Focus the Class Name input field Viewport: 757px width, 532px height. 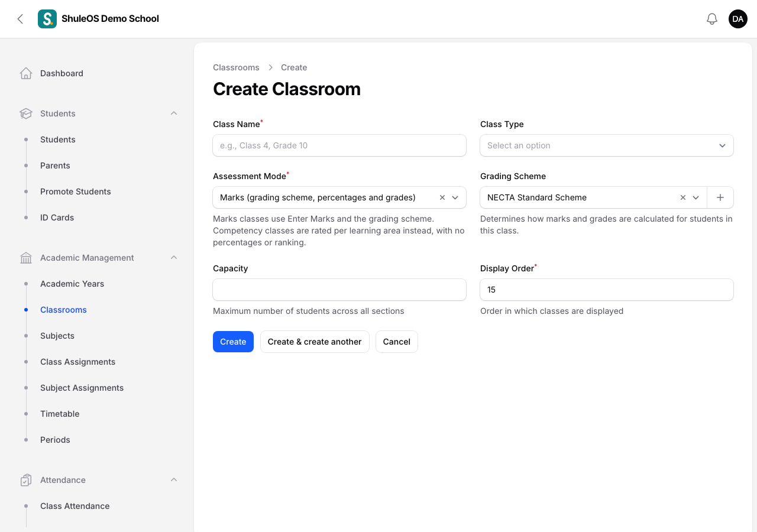coord(339,145)
